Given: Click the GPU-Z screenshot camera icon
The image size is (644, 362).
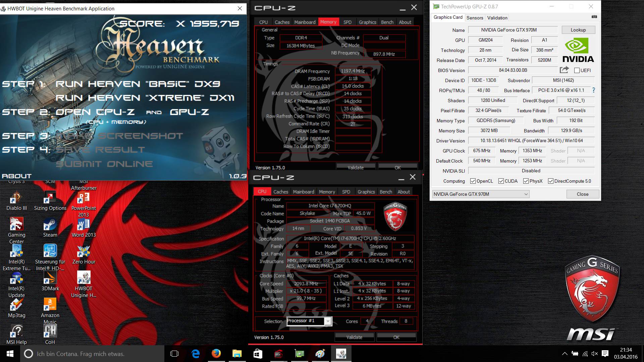Looking at the screenshot, I should tap(594, 17).
